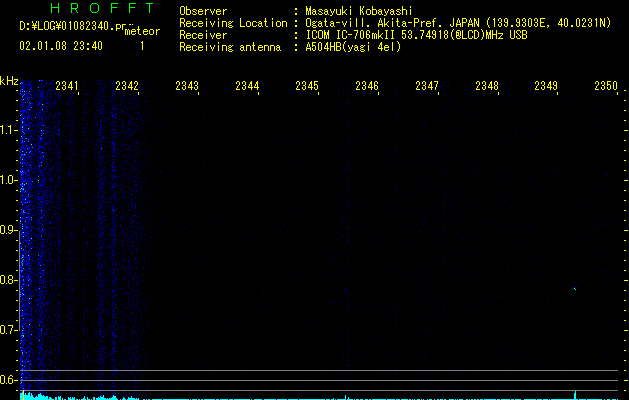Click the 2341 time marker
Viewport: 629px width, 400px height.
67,86
